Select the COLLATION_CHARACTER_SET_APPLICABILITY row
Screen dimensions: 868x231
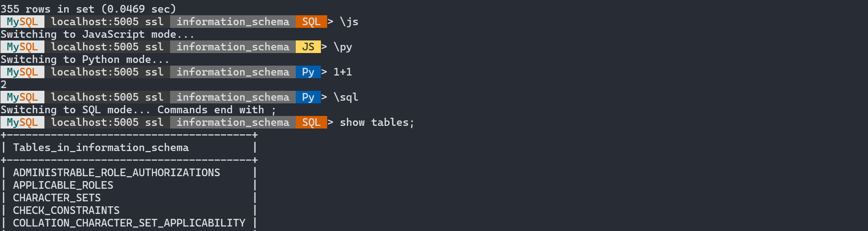(x=129, y=223)
